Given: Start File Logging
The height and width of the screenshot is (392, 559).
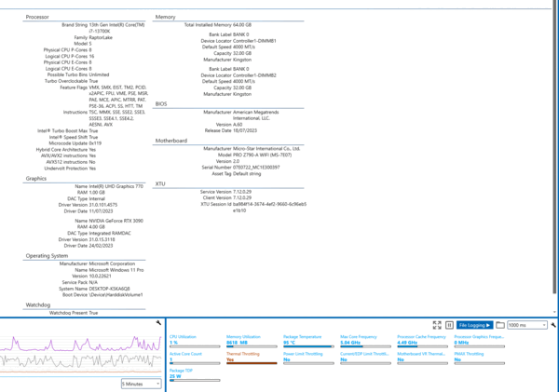Looking at the screenshot, I should 474,325.
